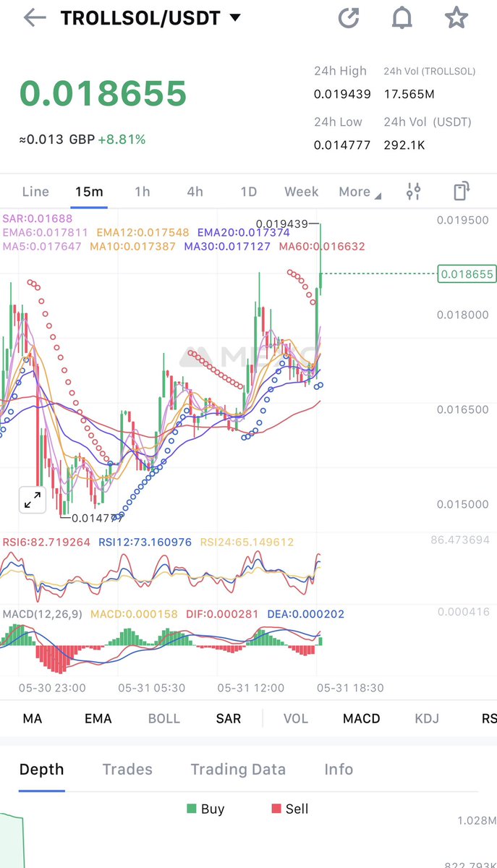Tap the 292.1K USDT volume value

[x=404, y=145]
